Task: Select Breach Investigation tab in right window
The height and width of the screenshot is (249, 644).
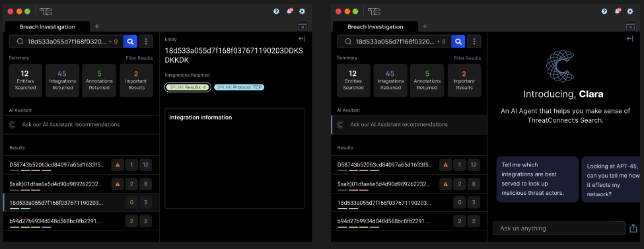Action: pos(375,26)
